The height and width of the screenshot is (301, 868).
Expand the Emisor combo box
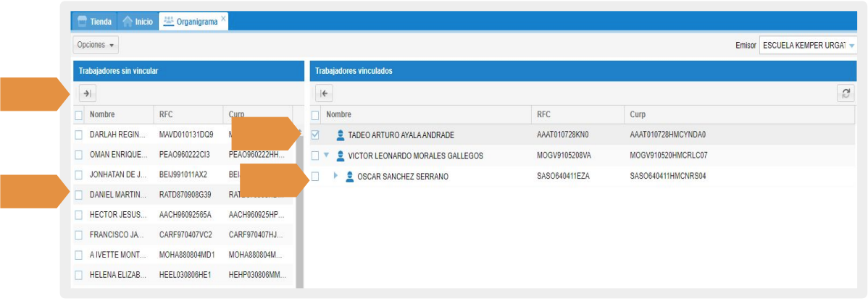(851, 46)
